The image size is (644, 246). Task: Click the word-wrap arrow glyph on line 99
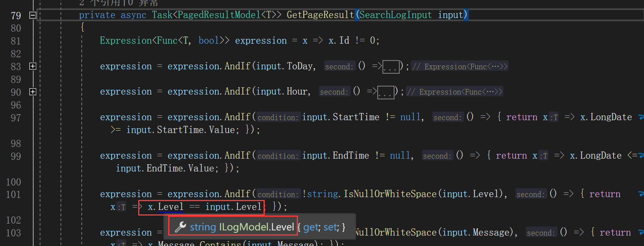coord(641,156)
